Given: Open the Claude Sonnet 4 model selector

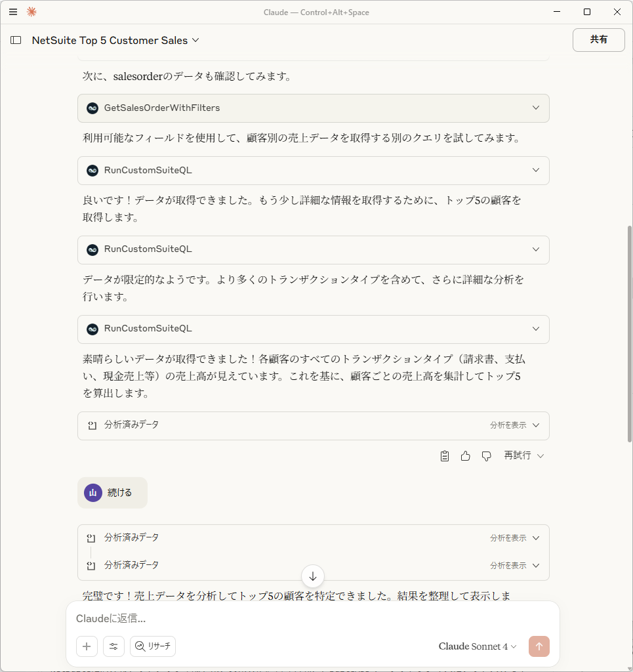Looking at the screenshot, I should click(477, 646).
